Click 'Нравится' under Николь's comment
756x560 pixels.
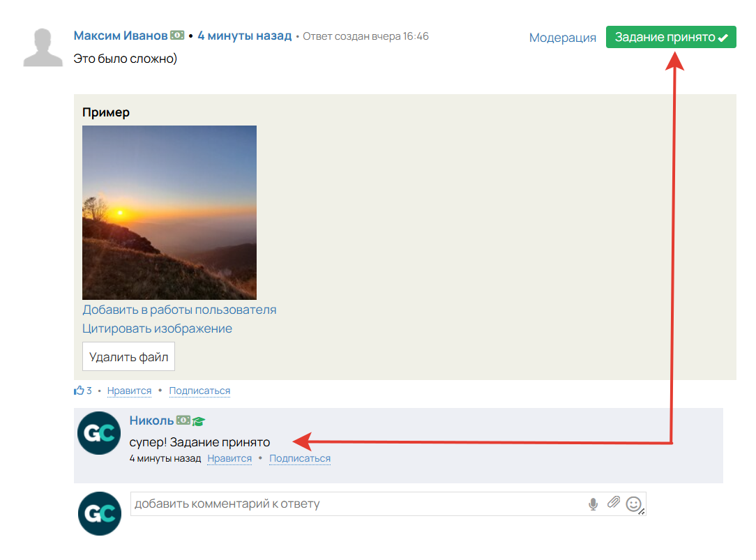point(229,458)
